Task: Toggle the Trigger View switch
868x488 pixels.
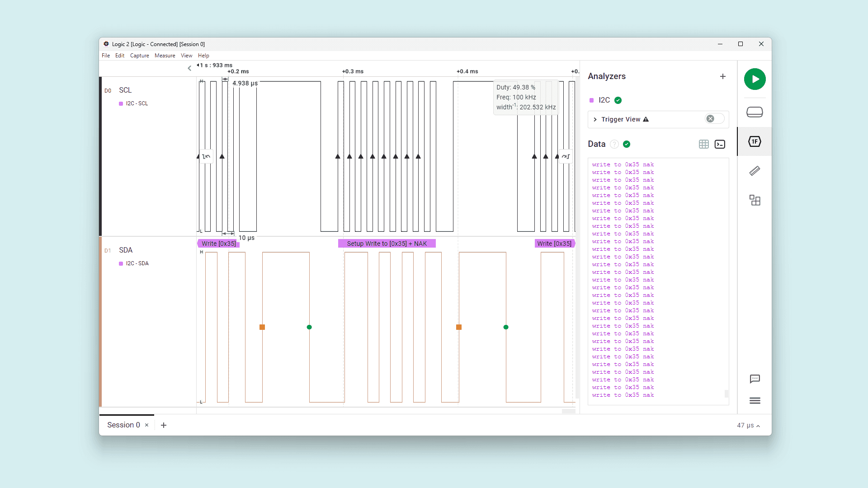Action: [714, 119]
